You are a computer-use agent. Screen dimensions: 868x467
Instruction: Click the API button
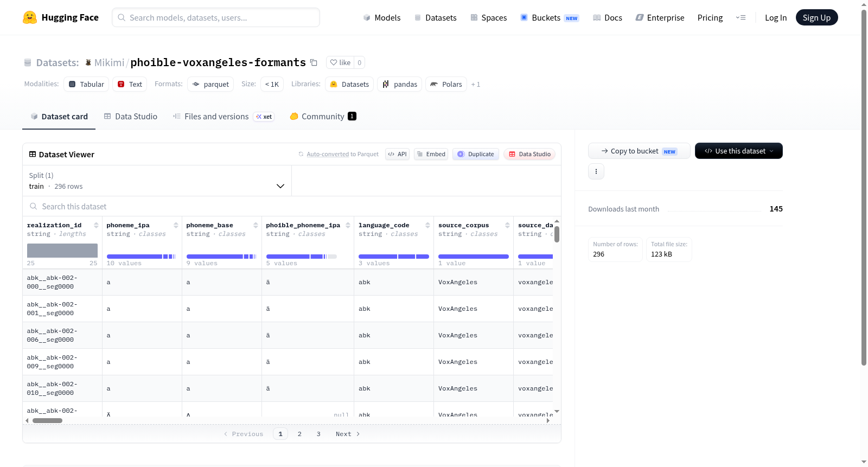click(x=397, y=154)
